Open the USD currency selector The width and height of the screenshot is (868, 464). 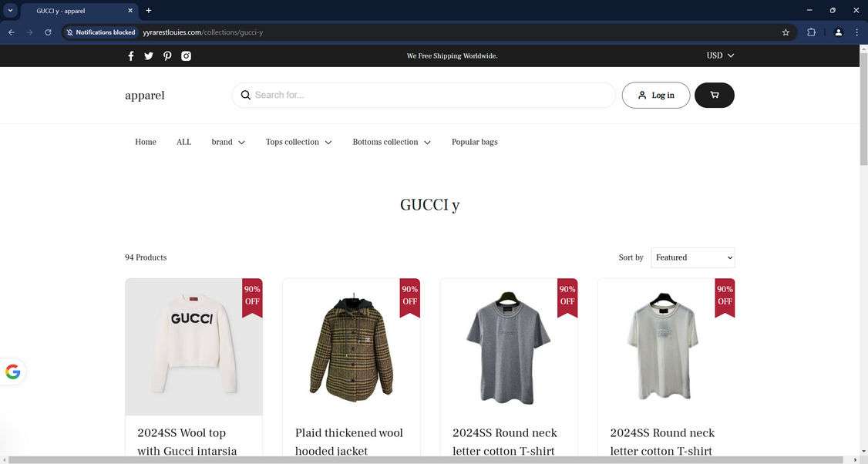pos(720,55)
